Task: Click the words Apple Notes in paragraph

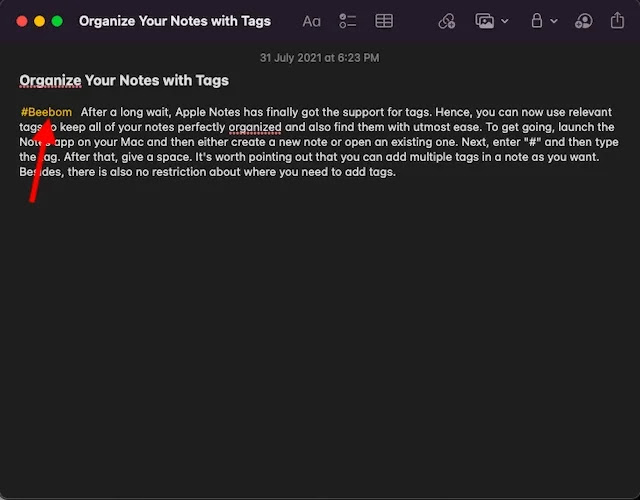Action: pyautogui.click(x=208, y=112)
